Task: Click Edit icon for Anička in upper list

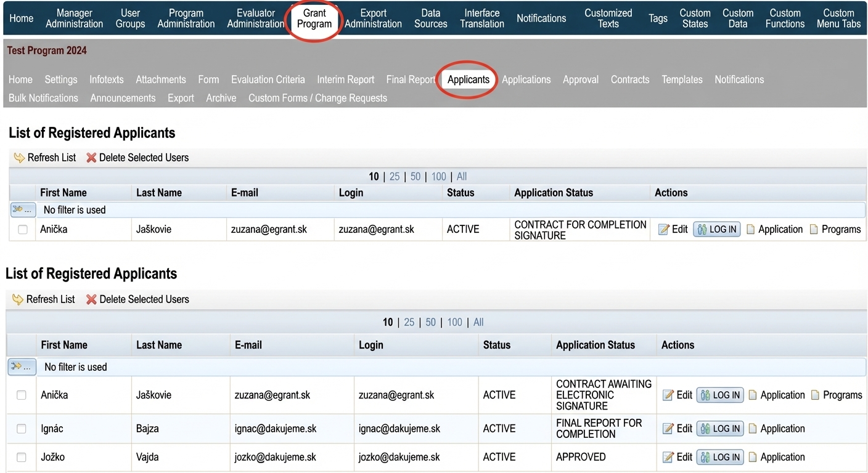Action: pyautogui.click(x=663, y=229)
